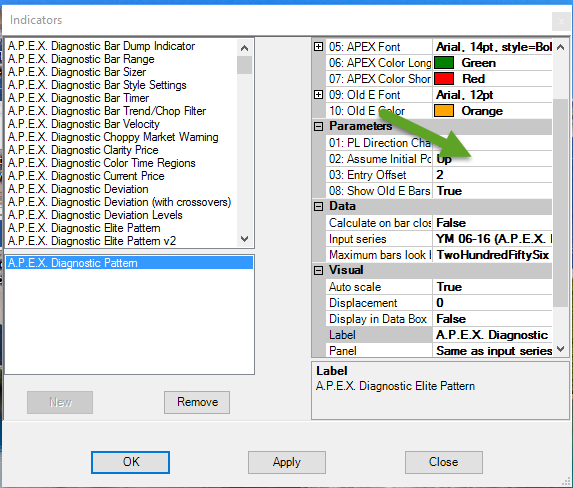Select A.P.E.X. Diagnostic Bar Timer in list
Image resolution: width=573 pixels, height=488 pixels.
[x=78, y=98]
